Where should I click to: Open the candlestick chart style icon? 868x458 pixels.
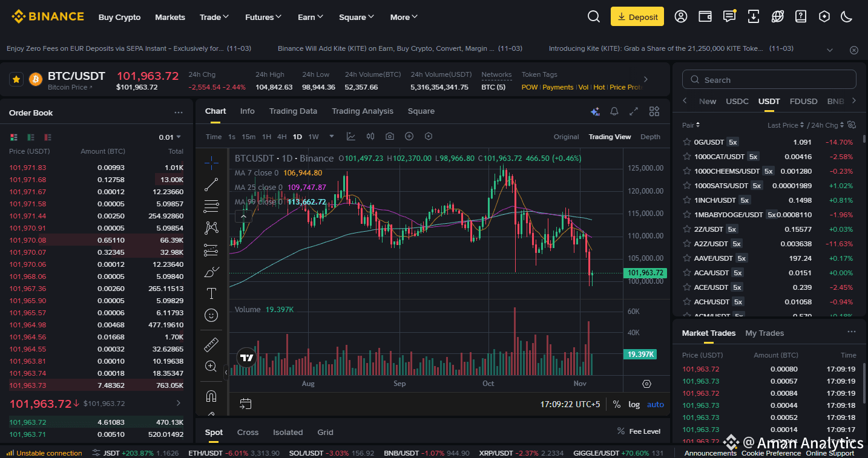click(370, 136)
